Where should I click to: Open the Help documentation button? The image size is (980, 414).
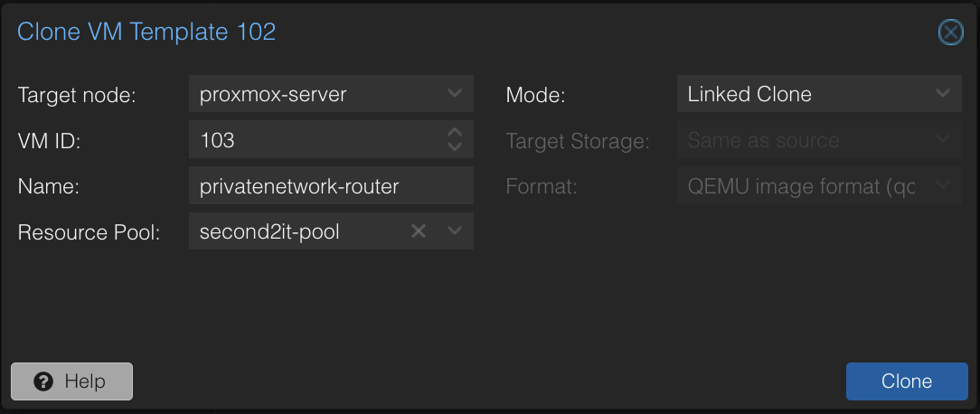[x=72, y=381]
